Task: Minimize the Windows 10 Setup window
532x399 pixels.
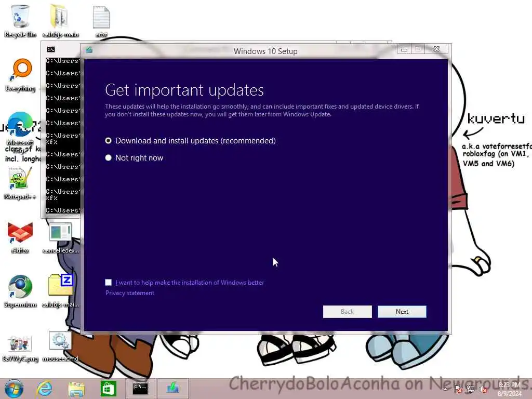Action: [404, 49]
